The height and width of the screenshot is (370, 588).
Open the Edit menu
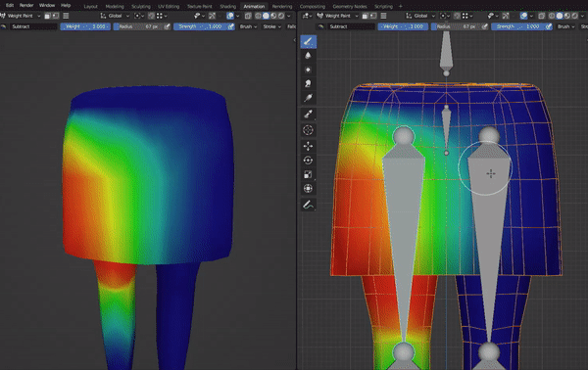point(10,5)
